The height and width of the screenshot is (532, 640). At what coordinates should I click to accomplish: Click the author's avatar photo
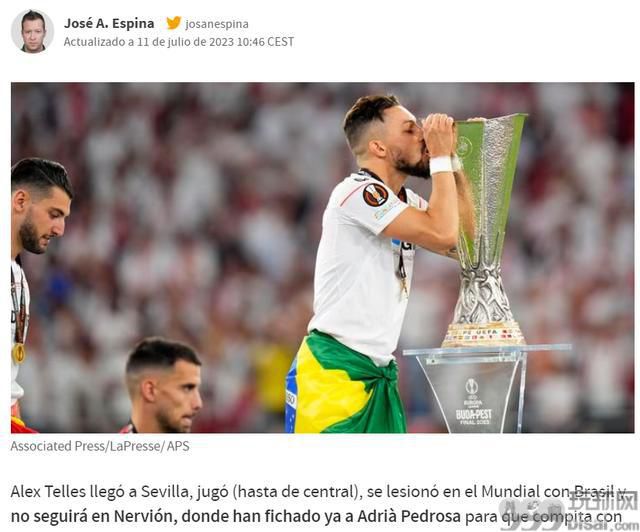coord(32,31)
